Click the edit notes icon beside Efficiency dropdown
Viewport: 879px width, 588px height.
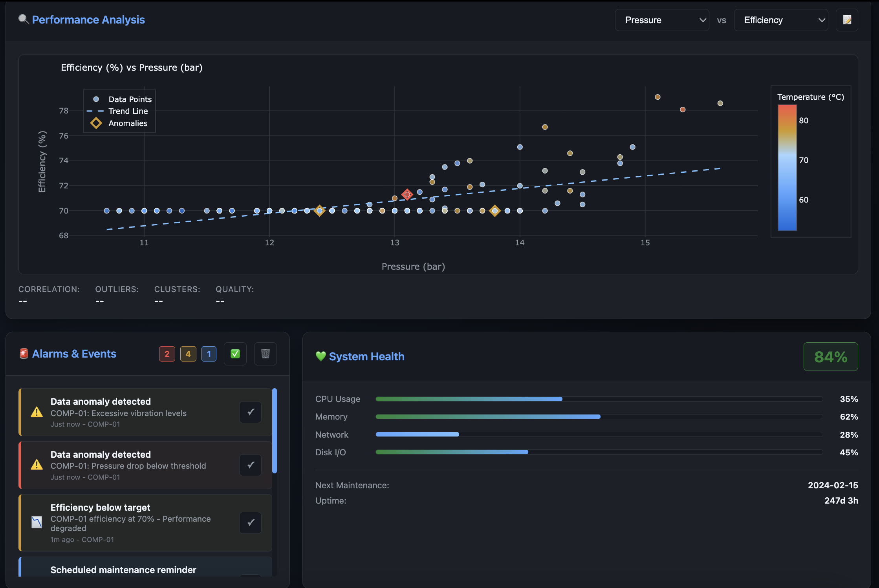tap(847, 20)
